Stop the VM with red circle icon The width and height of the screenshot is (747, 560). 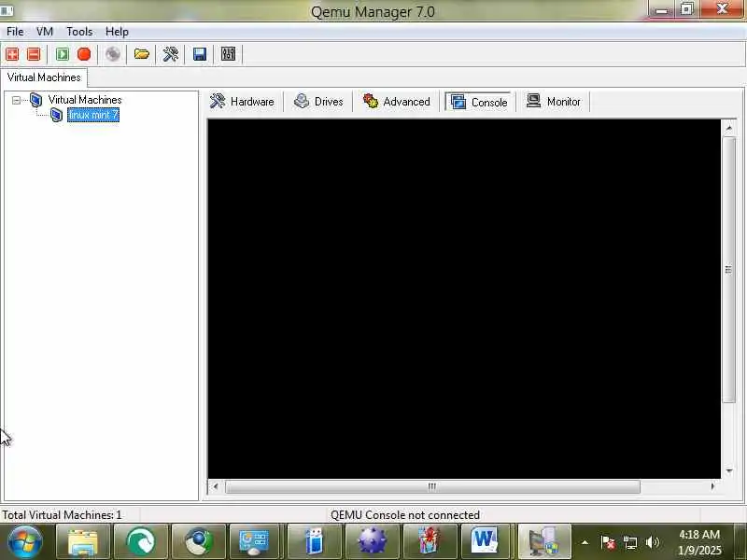tap(84, 54)
